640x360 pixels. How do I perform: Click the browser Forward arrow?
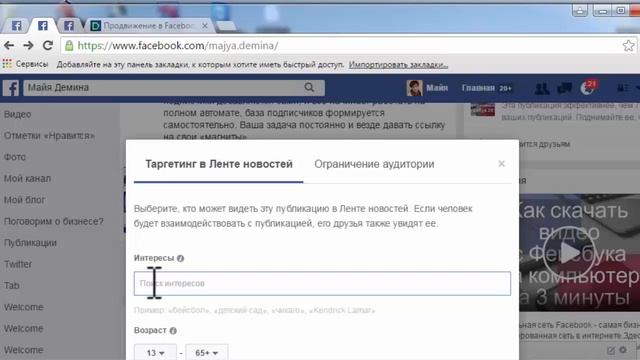[28, 46]
